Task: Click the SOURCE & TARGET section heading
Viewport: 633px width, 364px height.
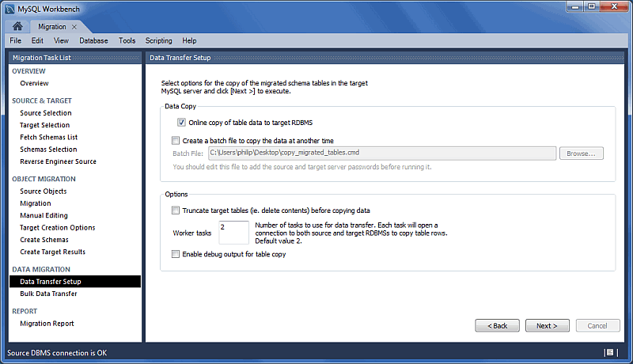Action: 42,100
